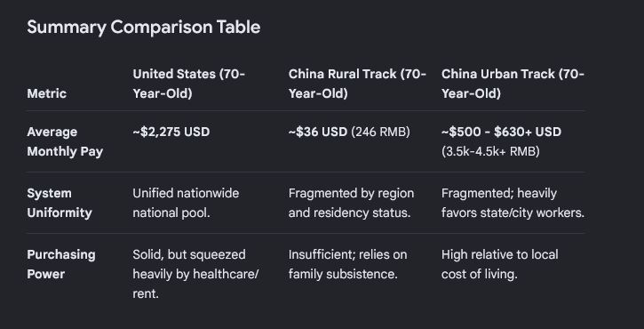Click Fragmented by region and residency cell
This screenshot has width=644, height=329.
[x=351, y=203]
